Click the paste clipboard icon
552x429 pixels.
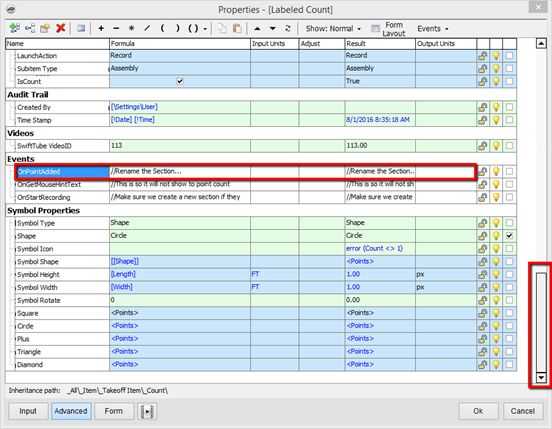[x=238, y=28]
